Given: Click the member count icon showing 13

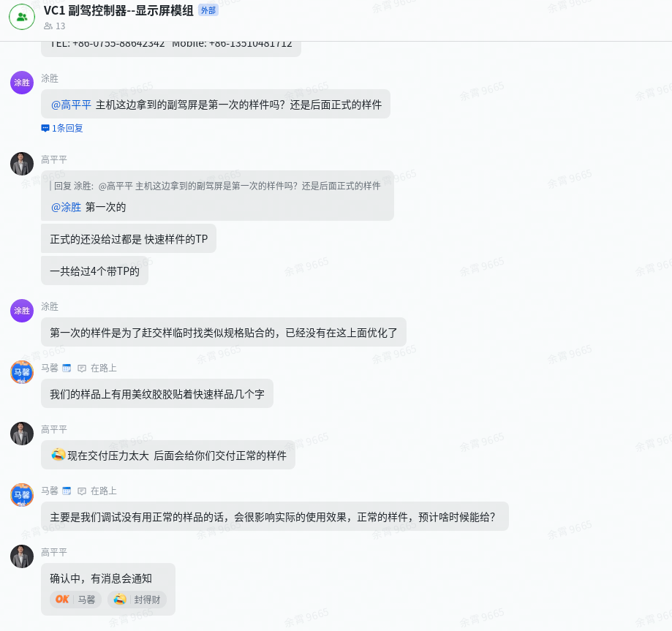Looking at the screenshot, I should (x=48, y=26).
